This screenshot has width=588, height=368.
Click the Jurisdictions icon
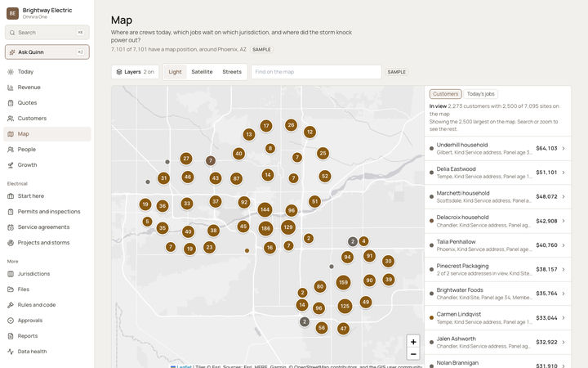pos(11,274)
